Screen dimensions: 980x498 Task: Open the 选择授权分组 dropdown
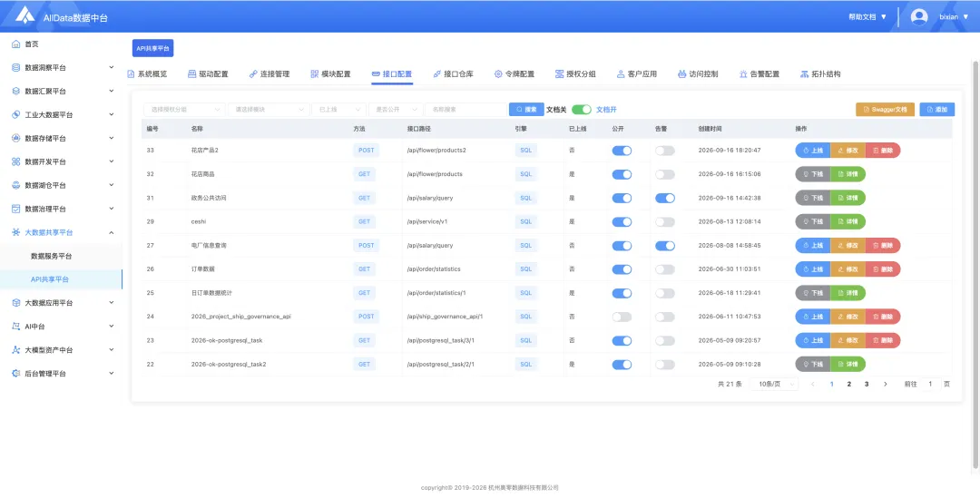tap(184, 110)
